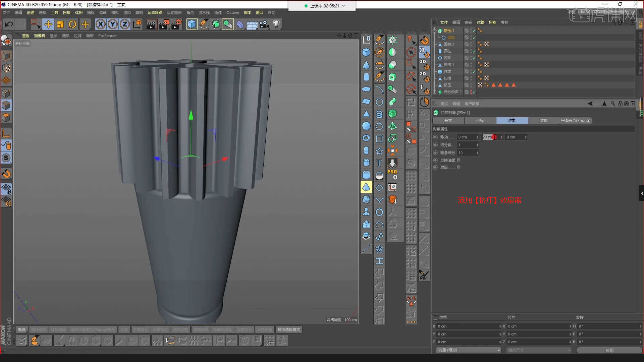
Task: Open the 运动跟踪 menu
Action: pyautogui.click(x=155, y=12)
